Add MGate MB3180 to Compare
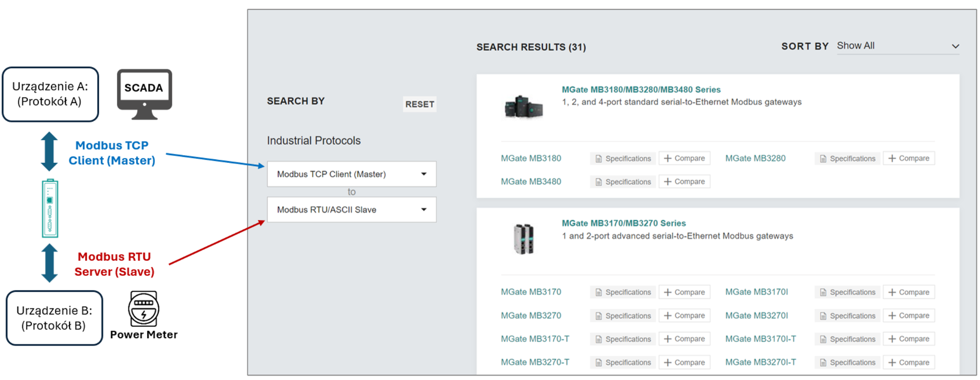 tap(684, 158)
